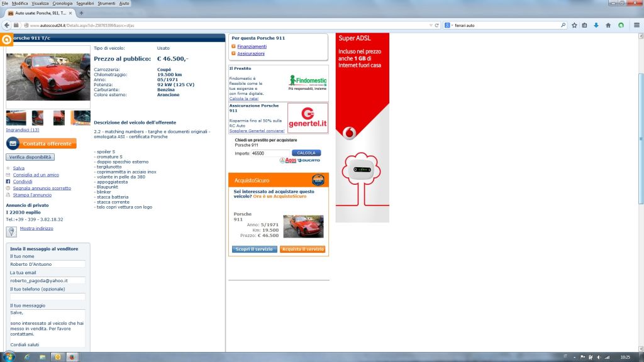Click Scegliere Genertel conviene link

pos(257,131)
